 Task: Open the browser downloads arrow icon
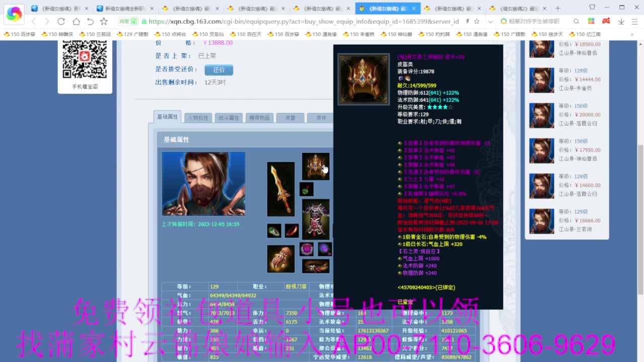(621, 21)
